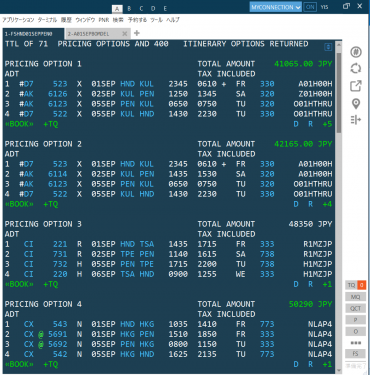Click the D link for pricing option 3
The image size is (370, 375).
pyautogui.click(x=296, y=284)
